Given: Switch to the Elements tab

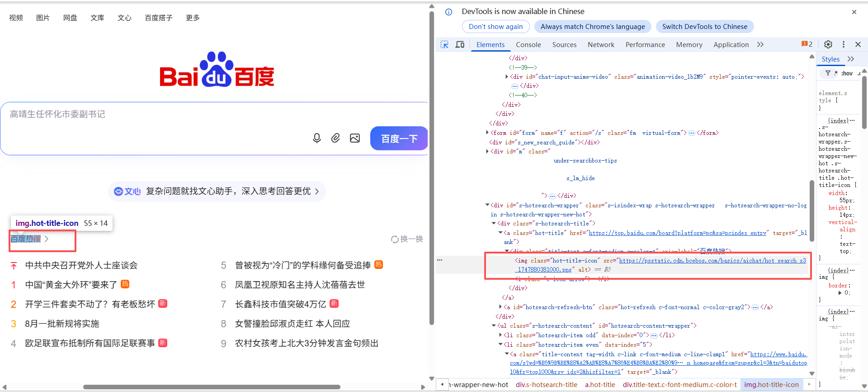Looking at the screenshot, I should click(490, 44).
